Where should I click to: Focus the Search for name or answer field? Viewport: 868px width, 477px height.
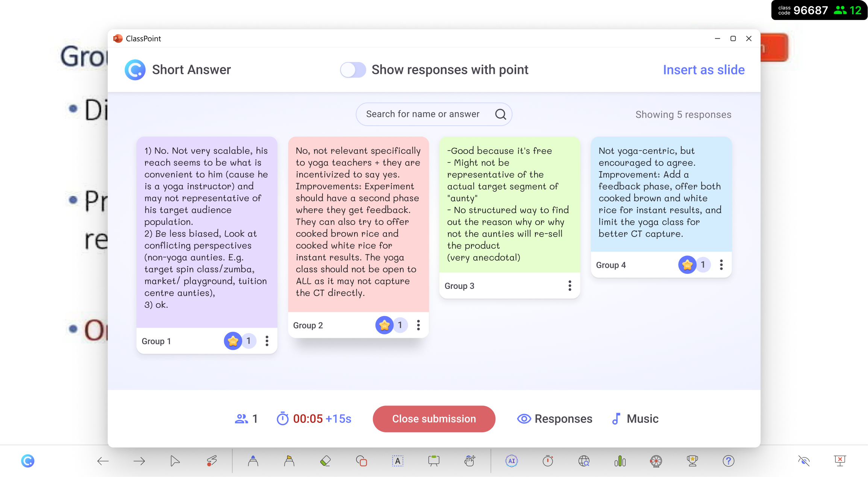[x=434, y=114]
